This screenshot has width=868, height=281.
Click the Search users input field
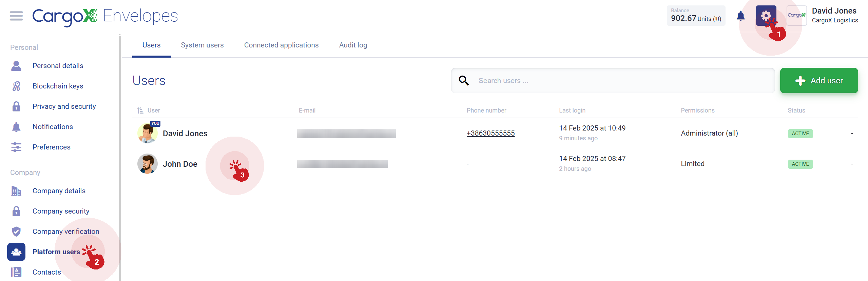click(613, 81)
